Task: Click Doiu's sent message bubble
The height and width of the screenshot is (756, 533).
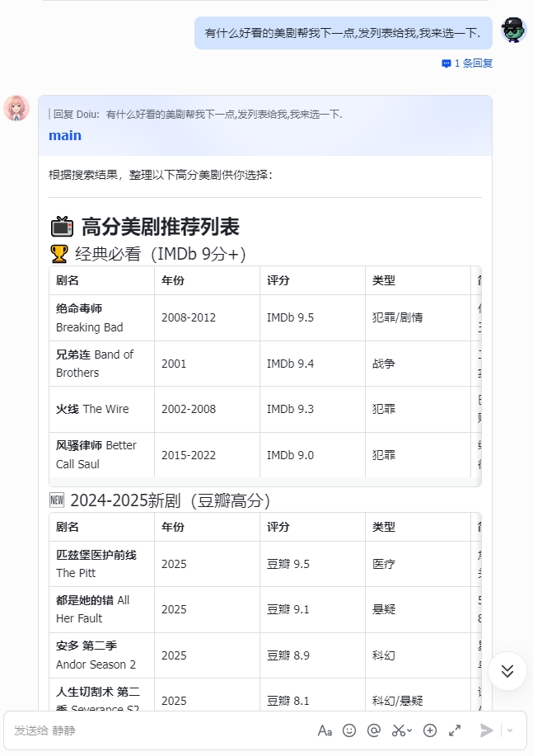Action: [344, 33]
